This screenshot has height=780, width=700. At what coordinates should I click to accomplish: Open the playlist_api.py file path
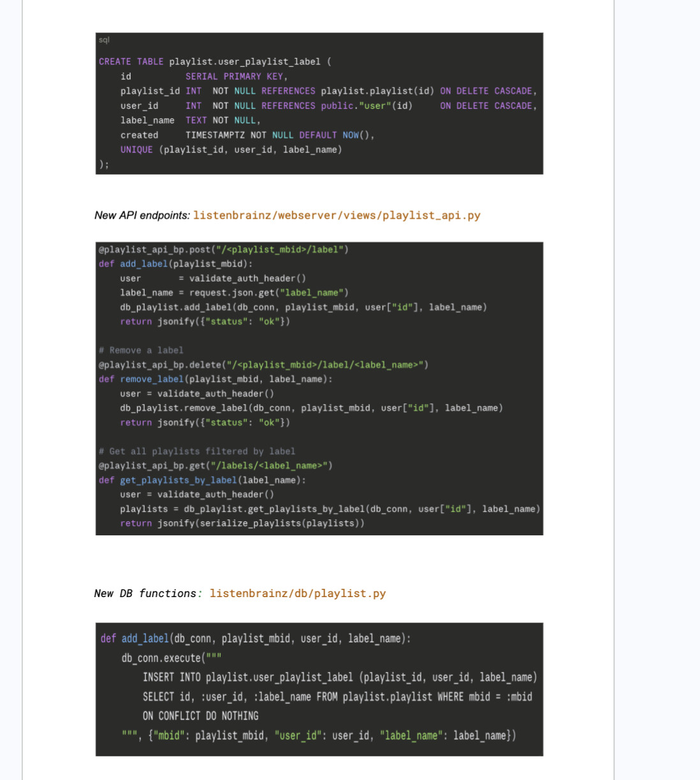(x=337, y=215)
